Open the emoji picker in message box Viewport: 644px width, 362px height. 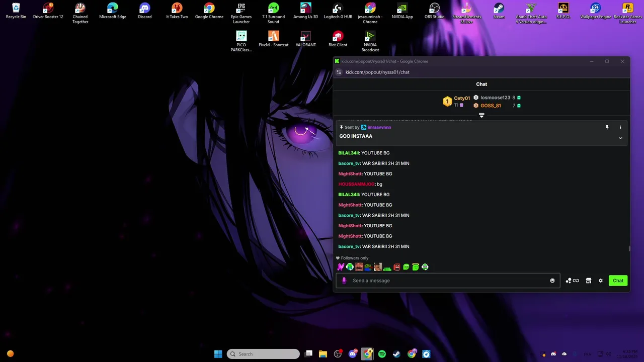[552, 281]
